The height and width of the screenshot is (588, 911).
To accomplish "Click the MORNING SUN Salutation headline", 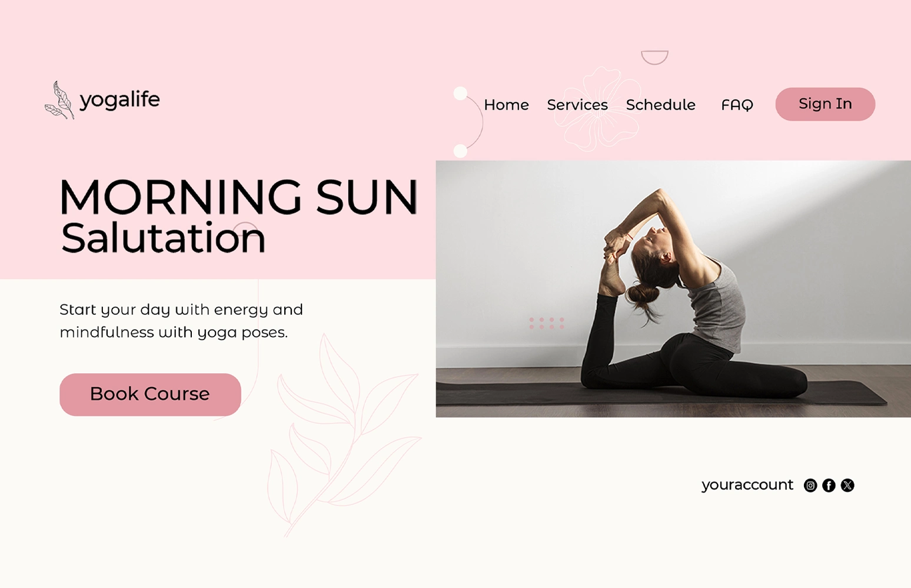I will (239, 216).
